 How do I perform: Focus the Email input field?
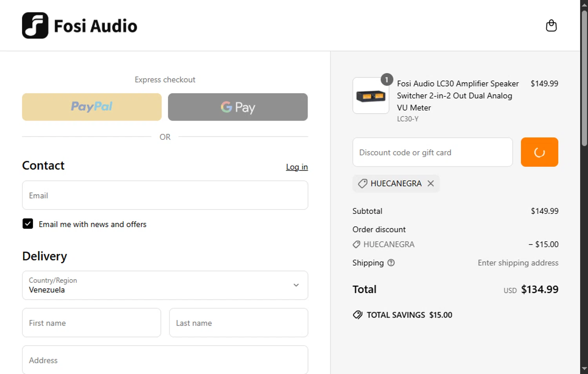click(x=165, y=195)
